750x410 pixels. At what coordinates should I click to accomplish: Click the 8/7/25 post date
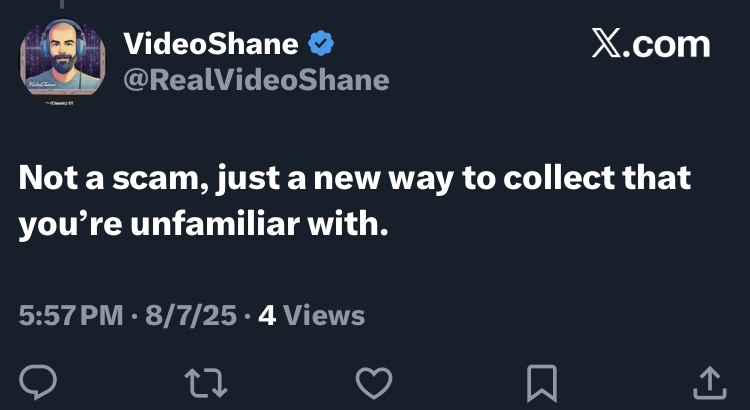191,316
